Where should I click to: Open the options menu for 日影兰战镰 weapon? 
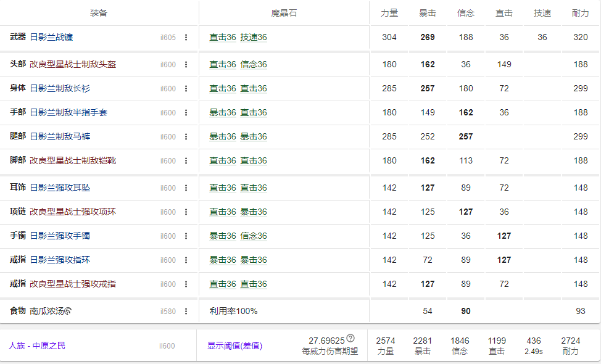click(187, 37)
